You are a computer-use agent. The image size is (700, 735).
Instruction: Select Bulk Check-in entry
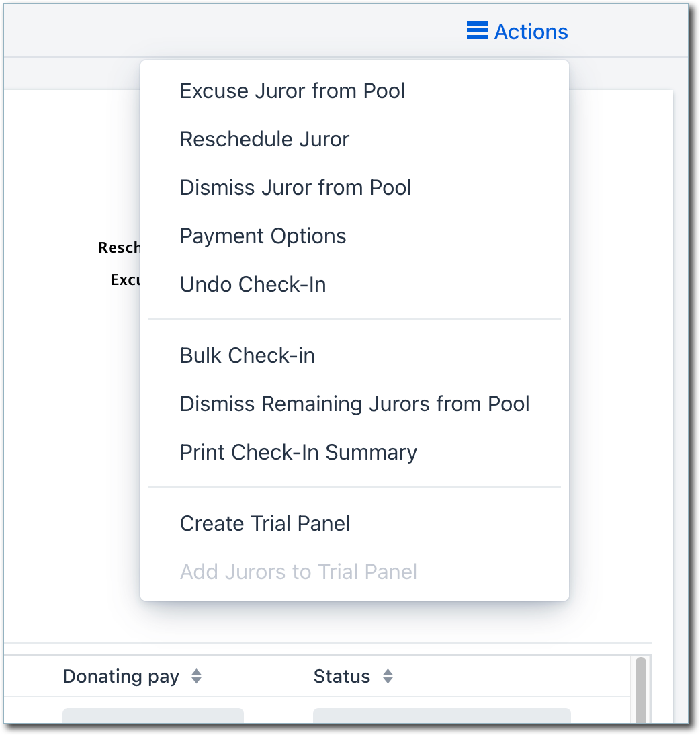tap(247, 355)
